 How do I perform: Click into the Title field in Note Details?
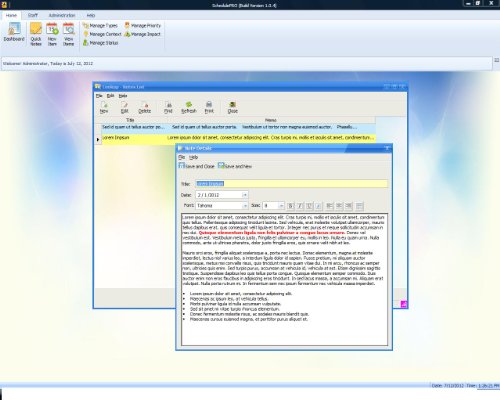[x=292, y=184]
